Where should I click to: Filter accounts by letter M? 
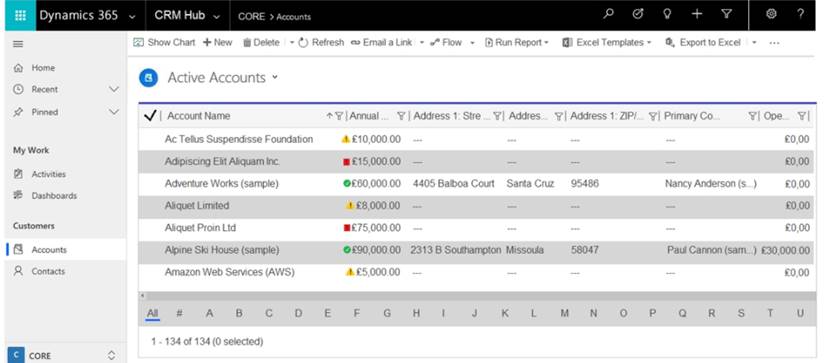coord(565,314)
